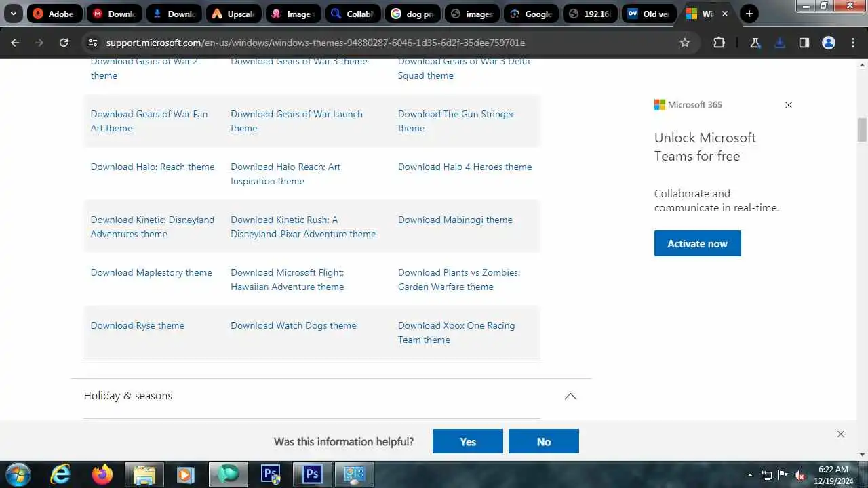Click the Activate now button

698,243
